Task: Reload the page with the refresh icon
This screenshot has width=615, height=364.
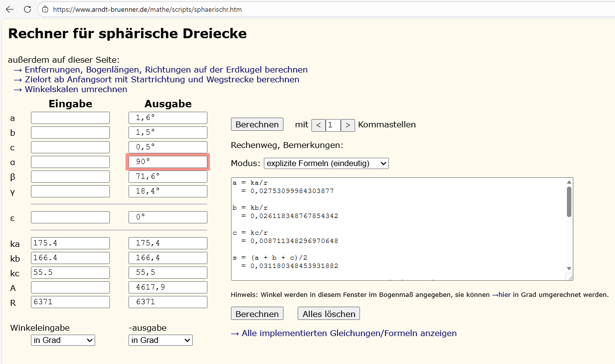Action: point(27,9)
